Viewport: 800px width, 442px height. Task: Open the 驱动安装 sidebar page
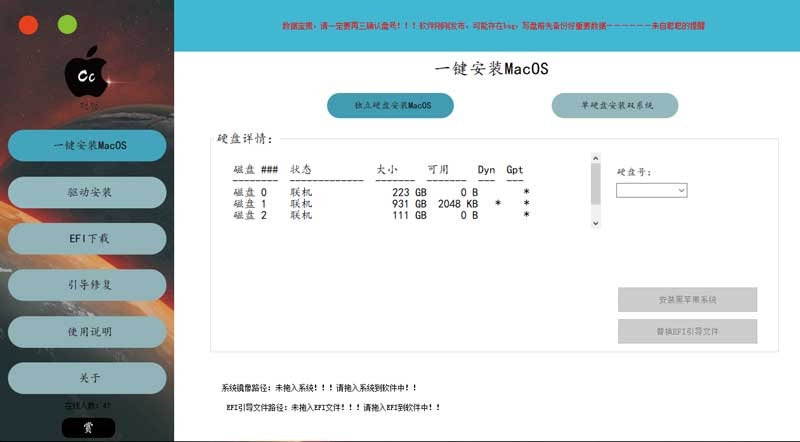click(x=87, y=192)
